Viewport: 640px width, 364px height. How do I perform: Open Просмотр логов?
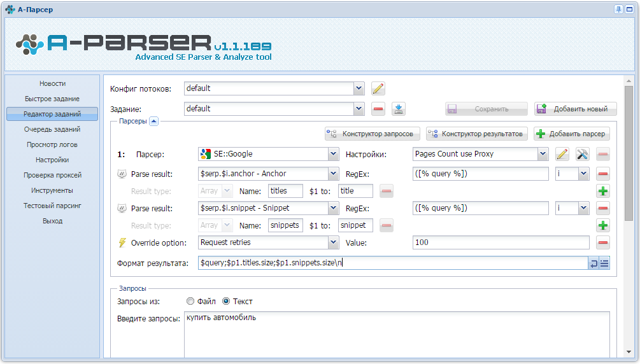52,144
